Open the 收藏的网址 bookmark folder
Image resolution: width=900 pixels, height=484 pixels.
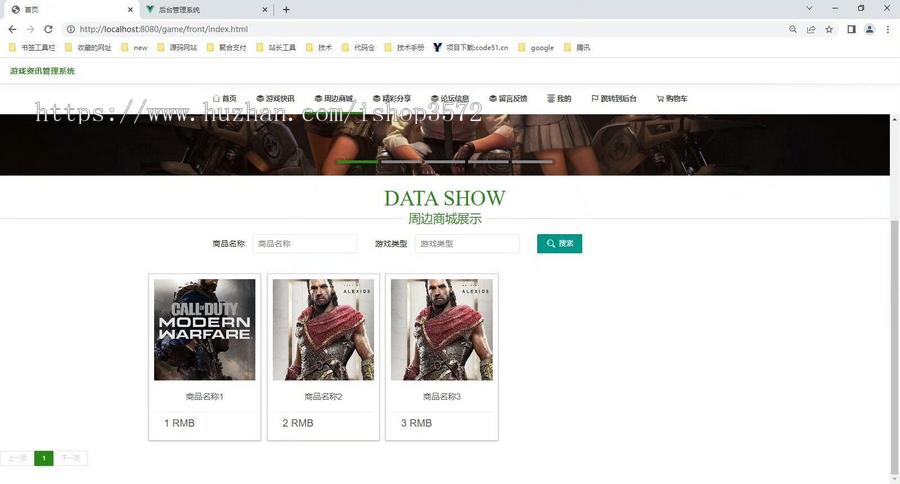pos(88,48)
